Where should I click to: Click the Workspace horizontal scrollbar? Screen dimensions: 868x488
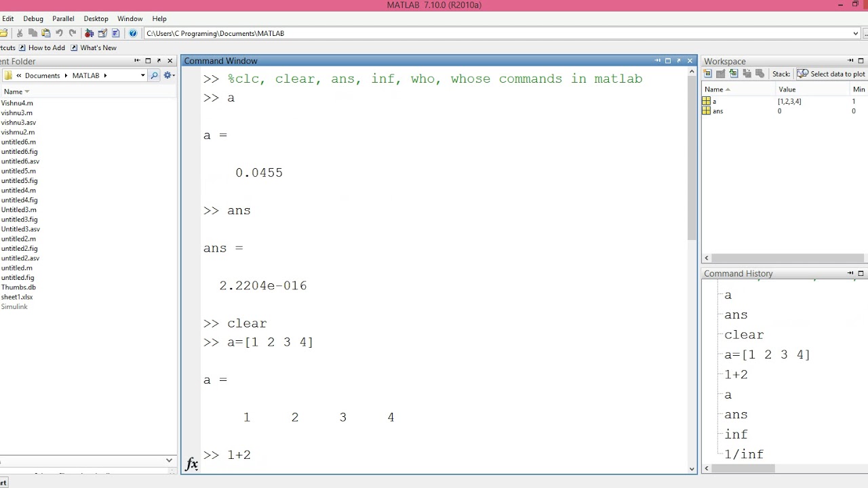787,258
